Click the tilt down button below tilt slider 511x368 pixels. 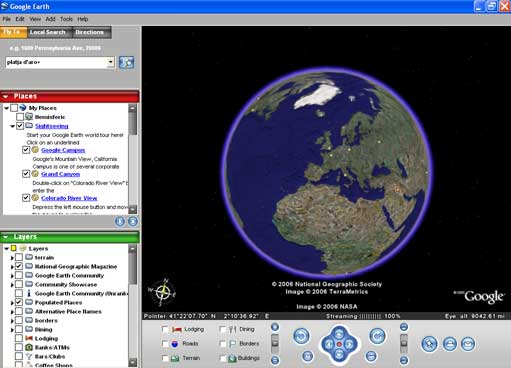(404, 360)
